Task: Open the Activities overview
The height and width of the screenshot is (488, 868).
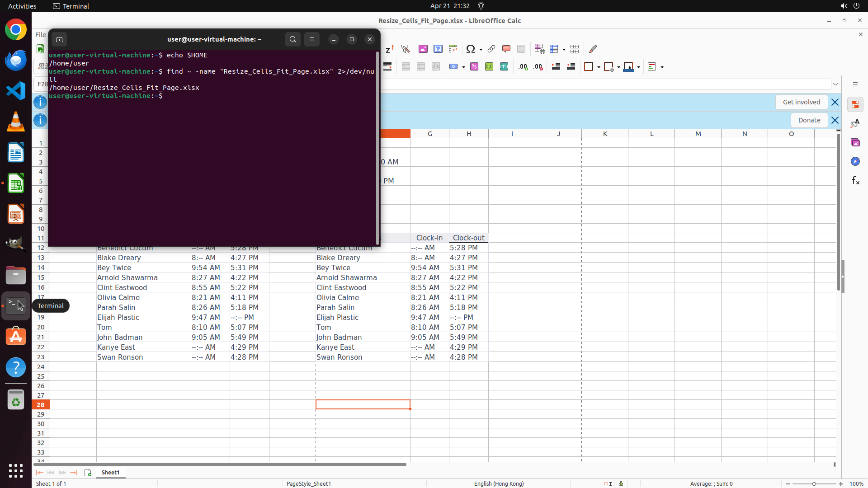Action: click(x=22, y=6)
